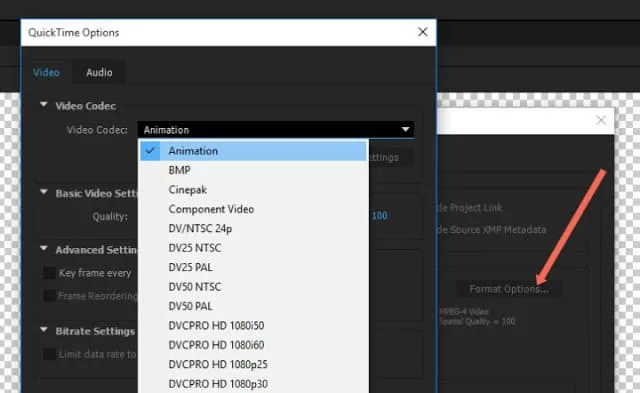Viewport: 640px width, 393px height.
Task: Collapse the Basic Video Settings section
Action: (44, 192)
